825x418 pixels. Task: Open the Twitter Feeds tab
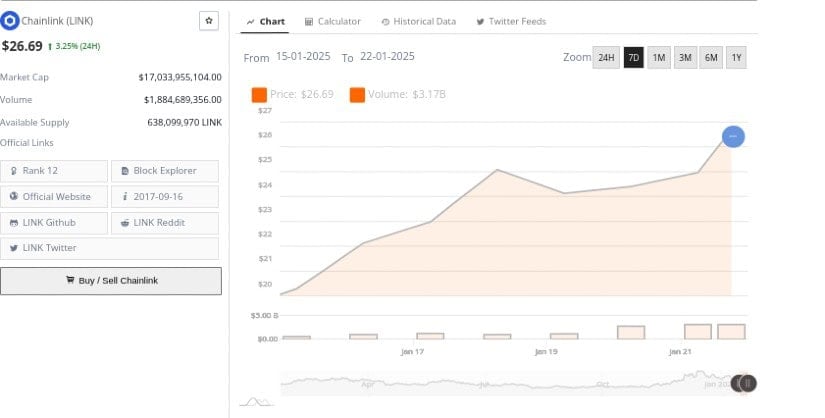510,21
